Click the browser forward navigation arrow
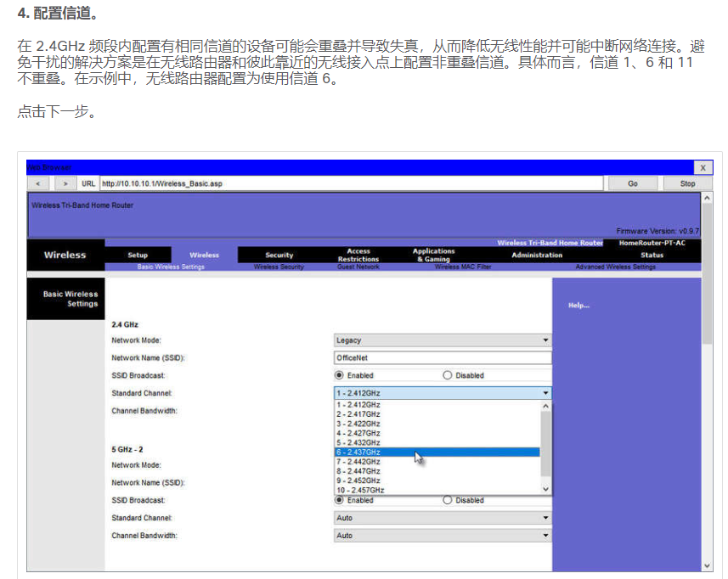Screen dimensions: 728x579 [65, 183]
